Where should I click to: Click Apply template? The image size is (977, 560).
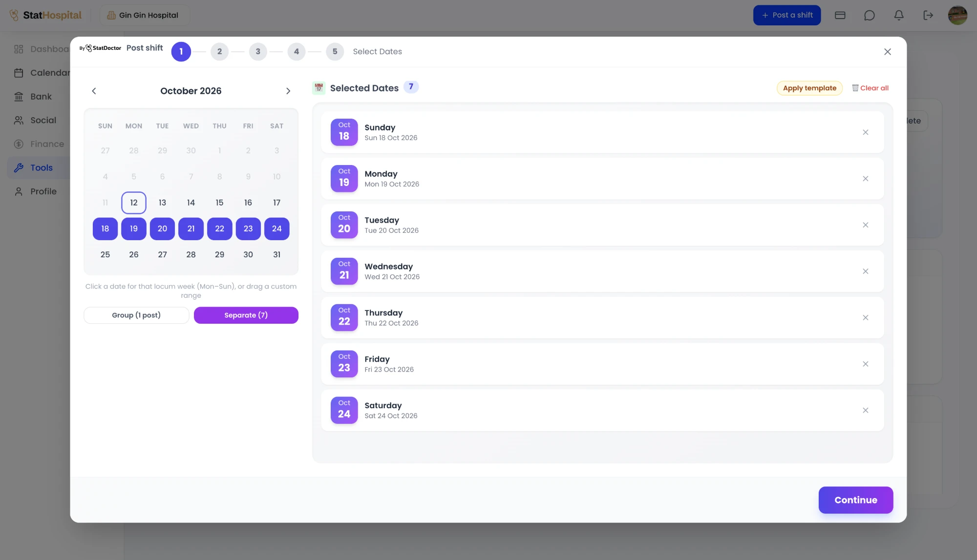point(809,88)
